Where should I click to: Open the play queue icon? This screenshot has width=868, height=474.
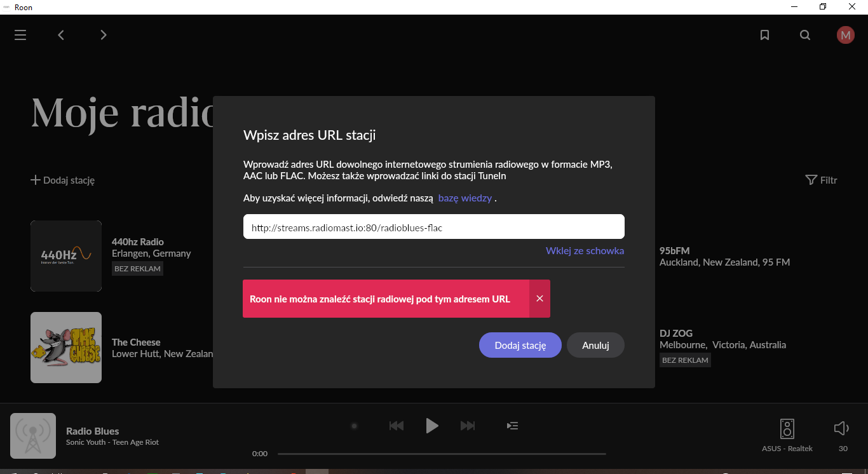click(x=512, y=426)
